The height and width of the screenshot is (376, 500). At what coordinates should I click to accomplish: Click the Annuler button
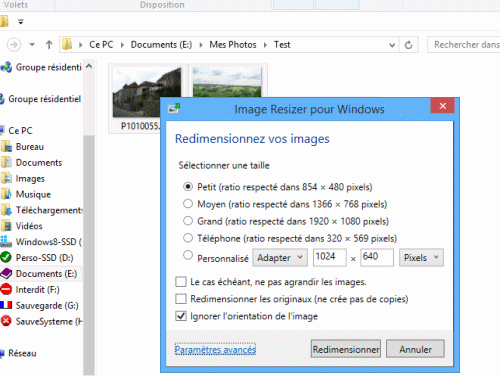415,349
